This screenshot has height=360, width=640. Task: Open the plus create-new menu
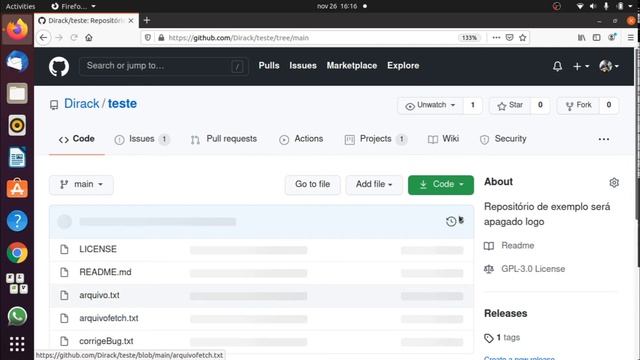(581, 66)
